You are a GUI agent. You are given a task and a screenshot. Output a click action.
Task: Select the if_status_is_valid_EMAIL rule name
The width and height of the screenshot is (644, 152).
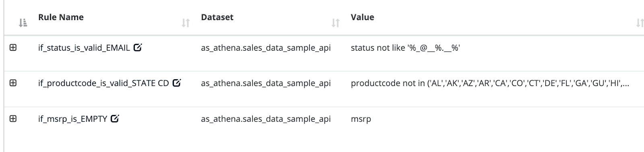[84, 48]
